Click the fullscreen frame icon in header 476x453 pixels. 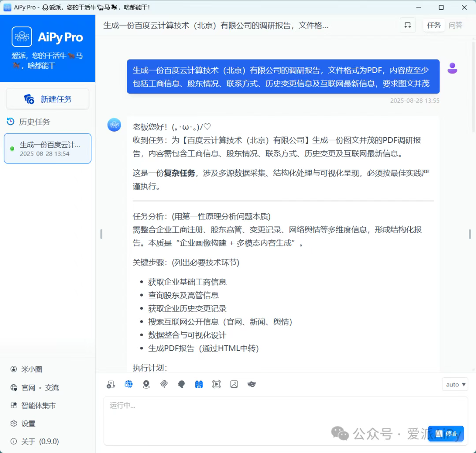click(x=408, y=25)
